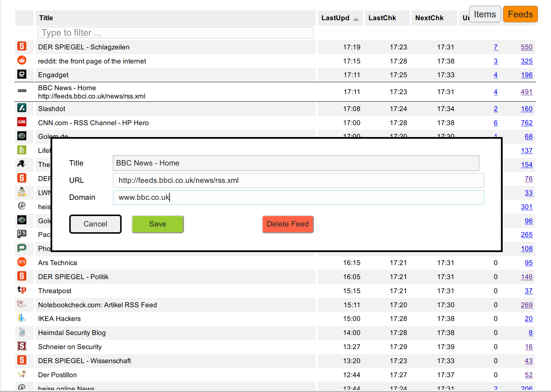This screenshot has height=392, width=551.
Task: Open Slashdot 160 items link
Action: pos(526,109)
